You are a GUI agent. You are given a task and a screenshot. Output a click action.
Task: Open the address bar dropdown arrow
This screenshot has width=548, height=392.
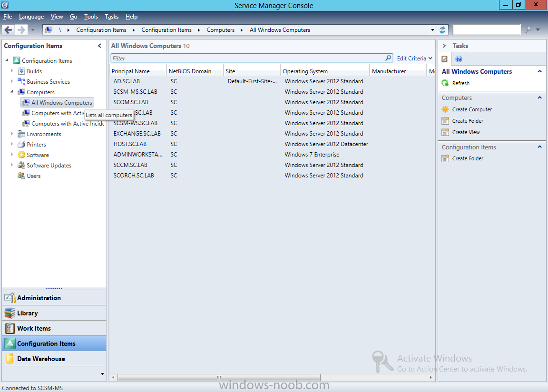coord(433,30)
